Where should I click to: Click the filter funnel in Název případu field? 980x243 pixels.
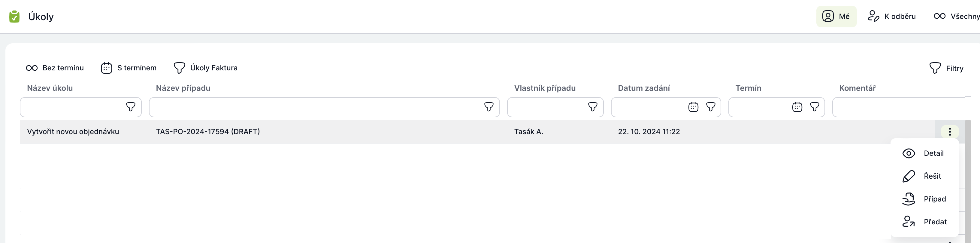(x=488, y=107)
